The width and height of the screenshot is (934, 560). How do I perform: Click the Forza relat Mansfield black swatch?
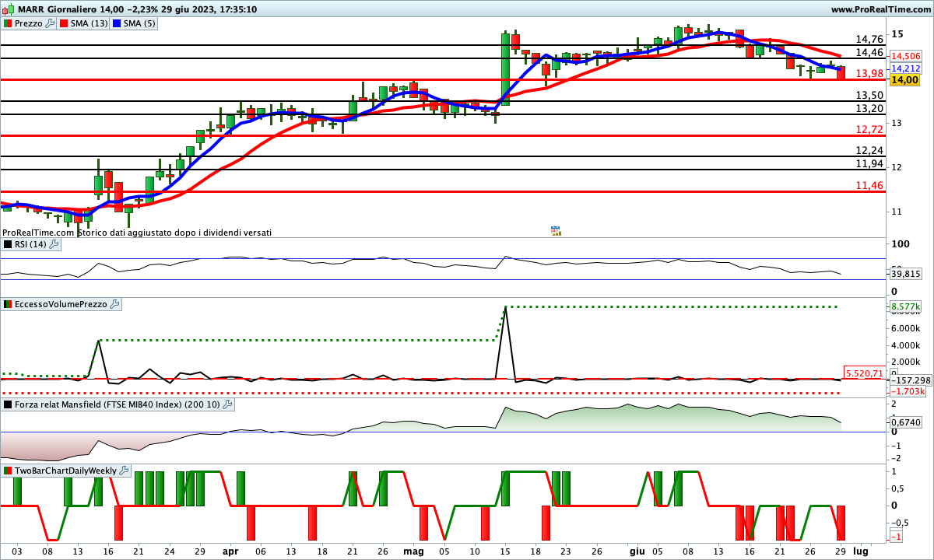[x=7, y=404]
